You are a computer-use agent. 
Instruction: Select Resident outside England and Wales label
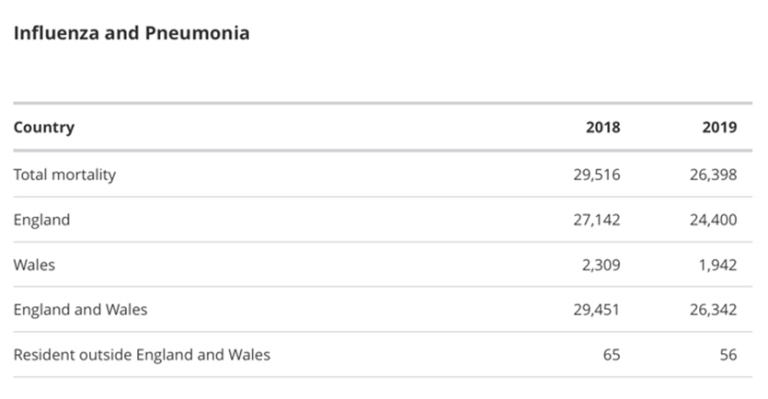pos(142,355)
